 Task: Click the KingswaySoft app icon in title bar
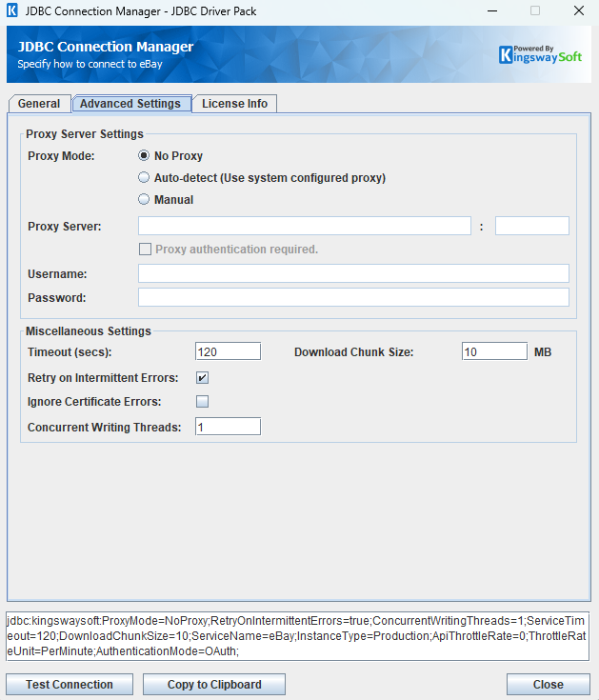coord(12,10)
